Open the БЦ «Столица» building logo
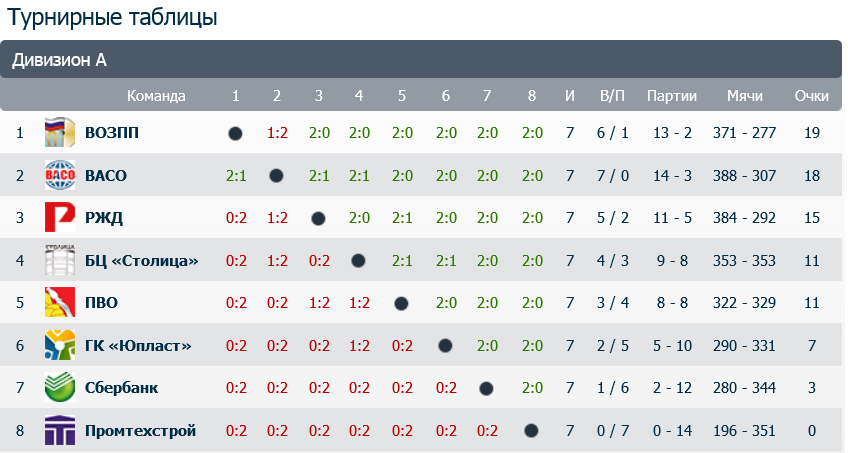The image size is (848, 453). pos(59,260)
